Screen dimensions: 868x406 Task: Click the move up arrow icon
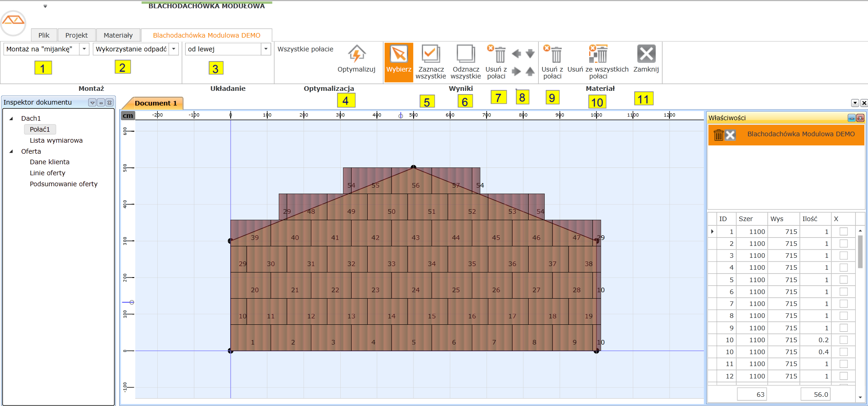pos(530,72)
